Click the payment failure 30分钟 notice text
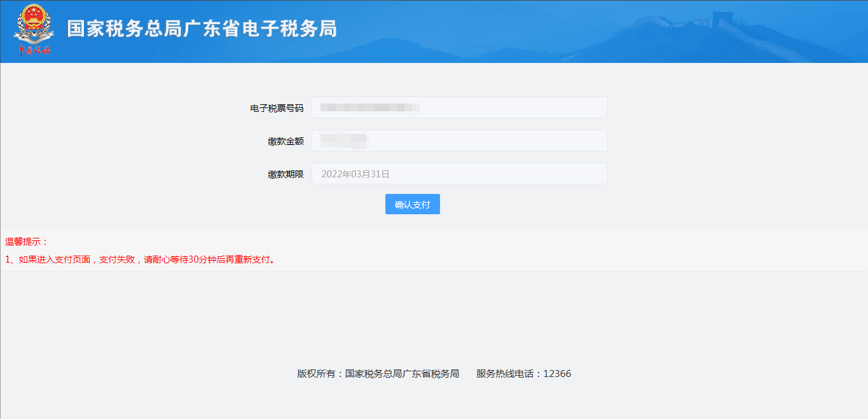The image size is (868, 419). click(x=140, y=259)
